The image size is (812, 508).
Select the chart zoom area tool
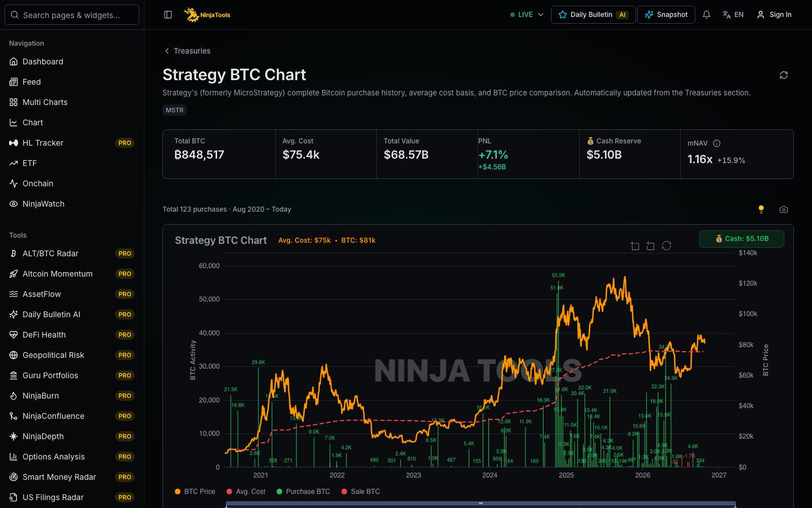pyautogui.click(x=635, y=246)
